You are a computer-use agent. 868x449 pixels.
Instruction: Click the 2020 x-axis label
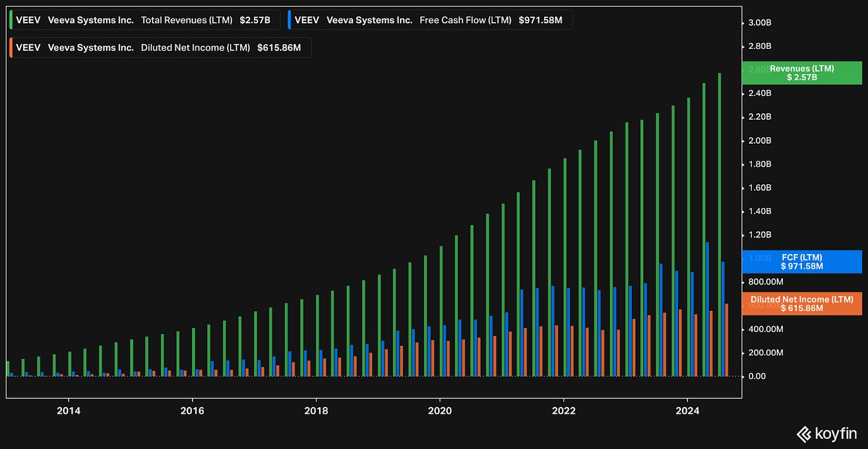coord(439,411)
